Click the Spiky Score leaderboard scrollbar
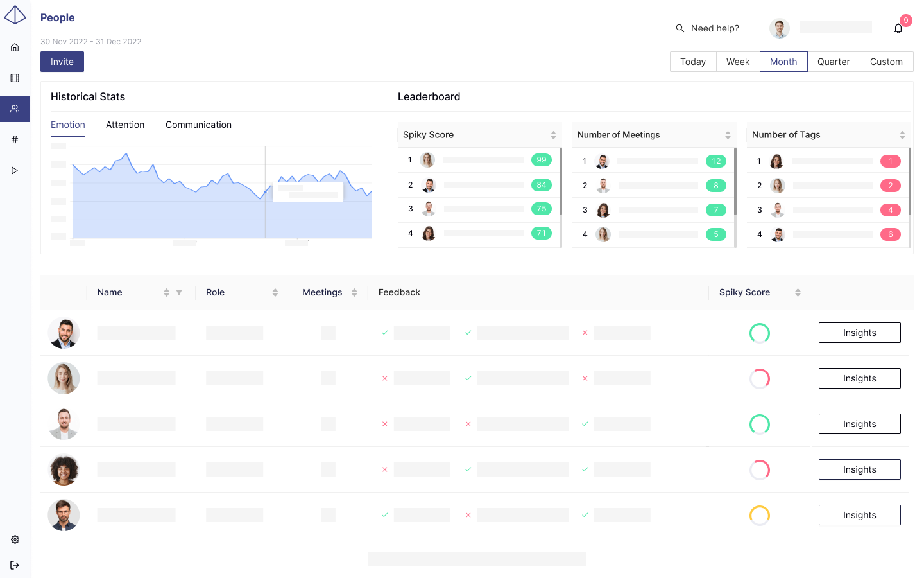 561,182
